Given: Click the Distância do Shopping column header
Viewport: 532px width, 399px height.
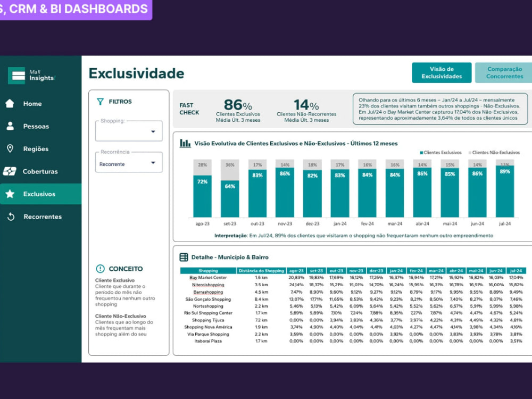Looking at the screenshot, I should pyautogui.click(x=261, y=271).
